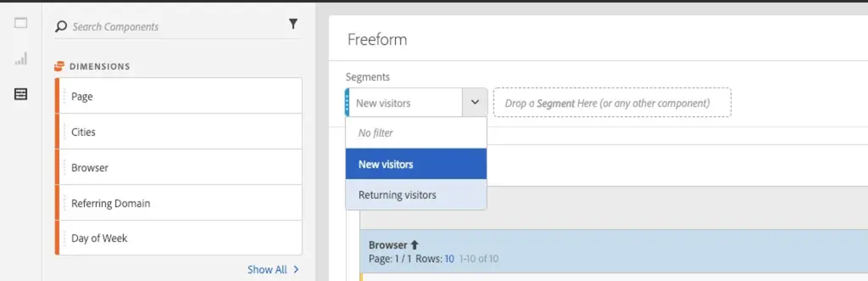The image size is (868, 281).
Task: Click the Show All chevron arrow
Action: click(296, 270)
